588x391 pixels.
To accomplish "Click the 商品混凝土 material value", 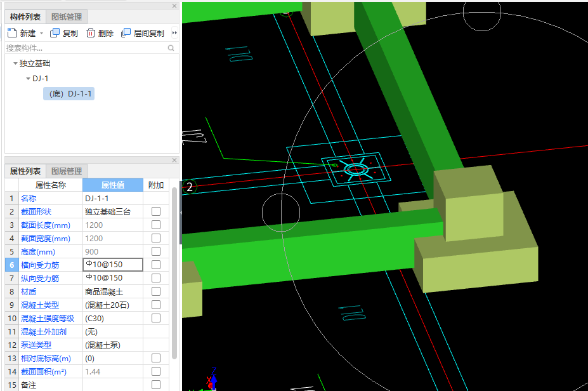I will pos(113,291).
